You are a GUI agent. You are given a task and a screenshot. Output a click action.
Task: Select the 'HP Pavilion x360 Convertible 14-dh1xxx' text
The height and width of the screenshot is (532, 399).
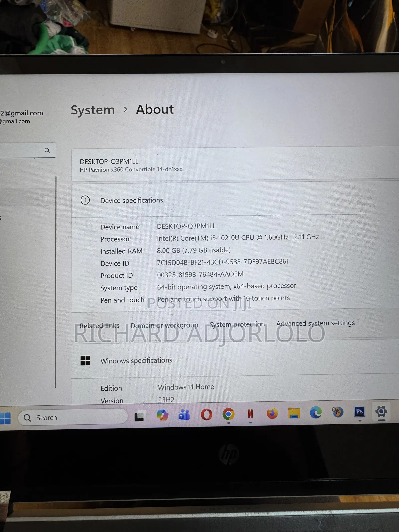[x=131, y=170]
